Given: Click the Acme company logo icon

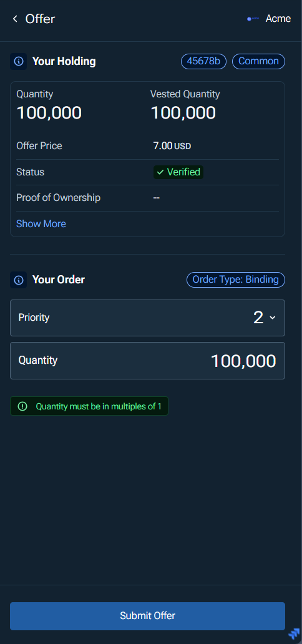Looking at the screenshot, I should point(253,19).
